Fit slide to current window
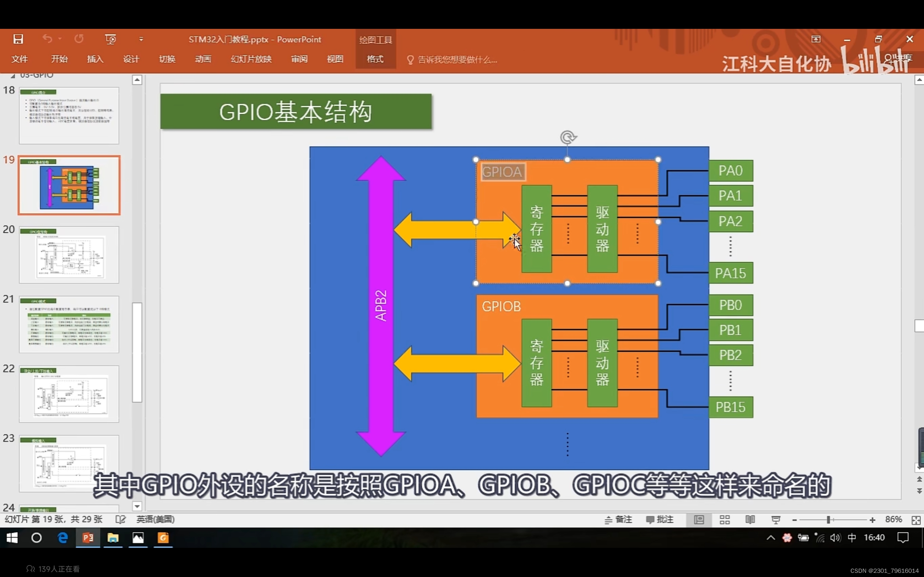Screen dimensions: 924x577 (916, 520)
